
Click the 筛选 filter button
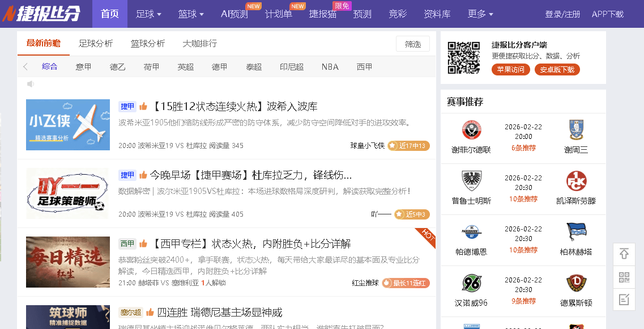412,44
